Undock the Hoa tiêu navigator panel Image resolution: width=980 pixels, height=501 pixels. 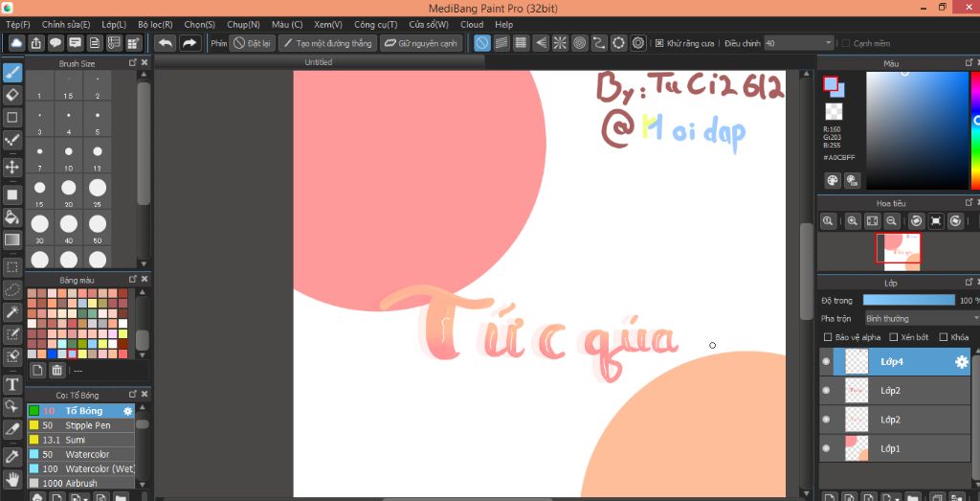click(969, 202)
